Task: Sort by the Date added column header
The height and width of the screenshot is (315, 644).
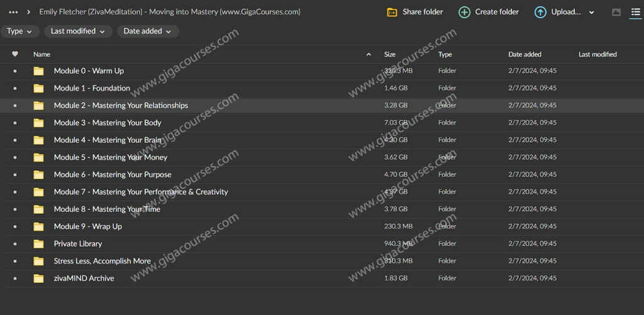Action: 525,55
